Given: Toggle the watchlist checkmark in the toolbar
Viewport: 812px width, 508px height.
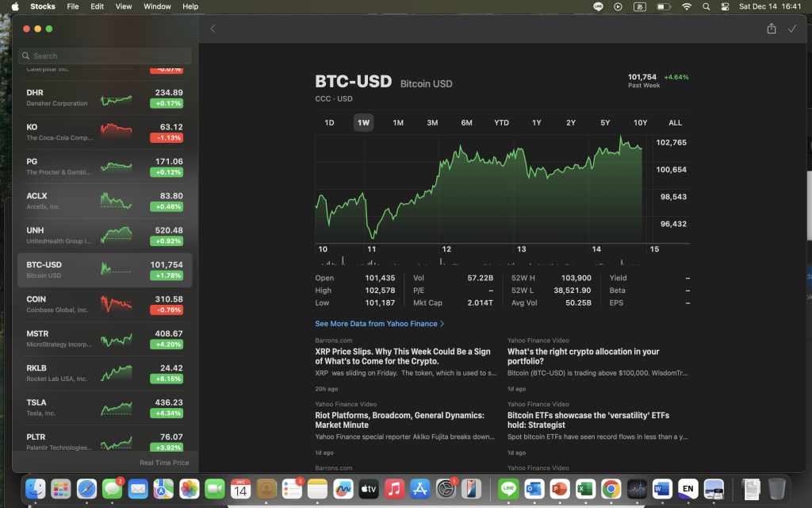Looking at the screenshot, I should click(792, 28).
